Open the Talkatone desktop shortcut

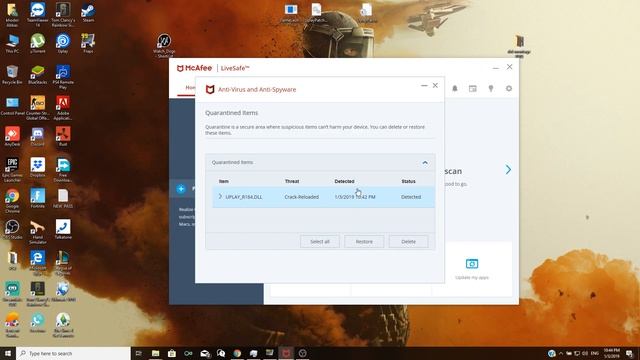point(63,229)
